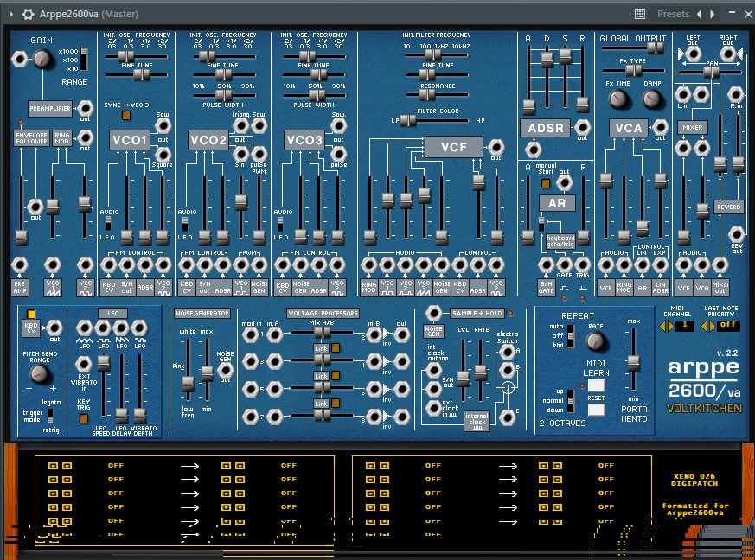Click the RESET button under MIDI LEARN

click(x=596, y=410)
